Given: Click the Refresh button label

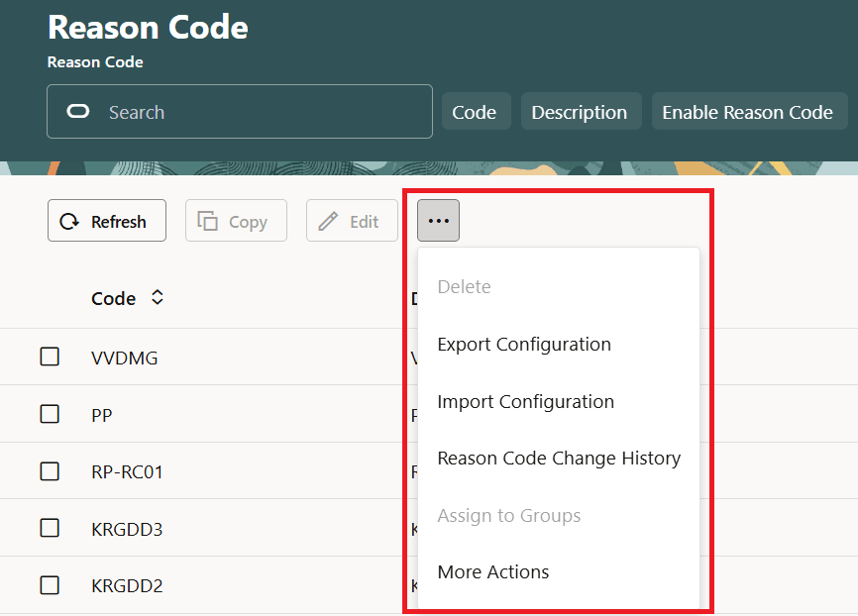Looking at the screenshot, I should point(118,220).
